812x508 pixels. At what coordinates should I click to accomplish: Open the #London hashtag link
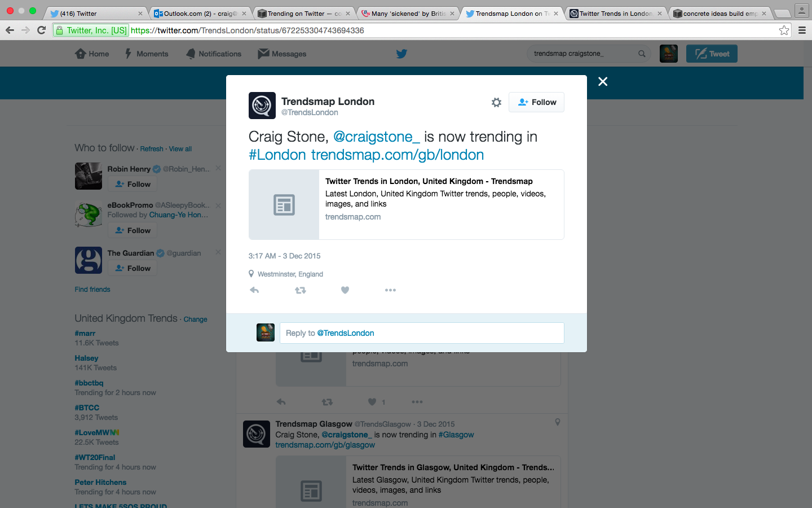(x=277, y=155)
